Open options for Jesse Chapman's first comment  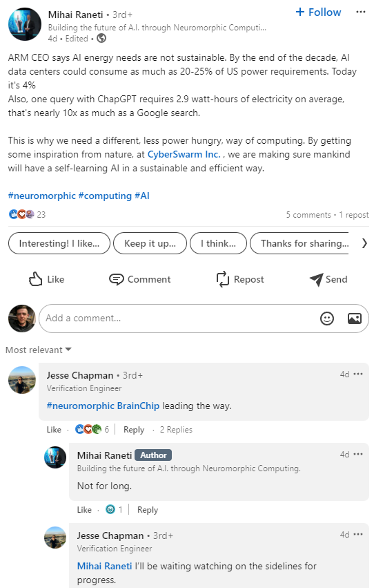pos(358,374)
